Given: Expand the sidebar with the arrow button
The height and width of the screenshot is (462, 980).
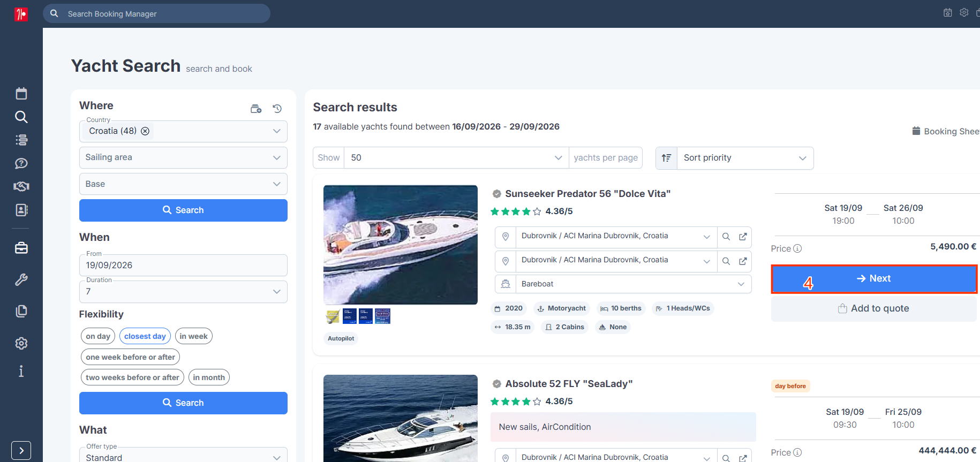Looking at the screenshot, I should pos(21,451).
